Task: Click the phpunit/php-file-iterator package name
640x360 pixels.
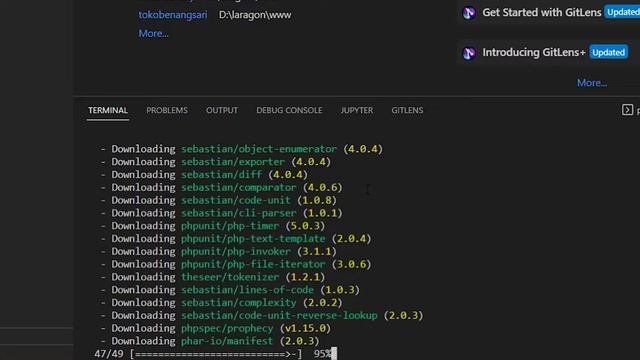Action: pos(253,264)
